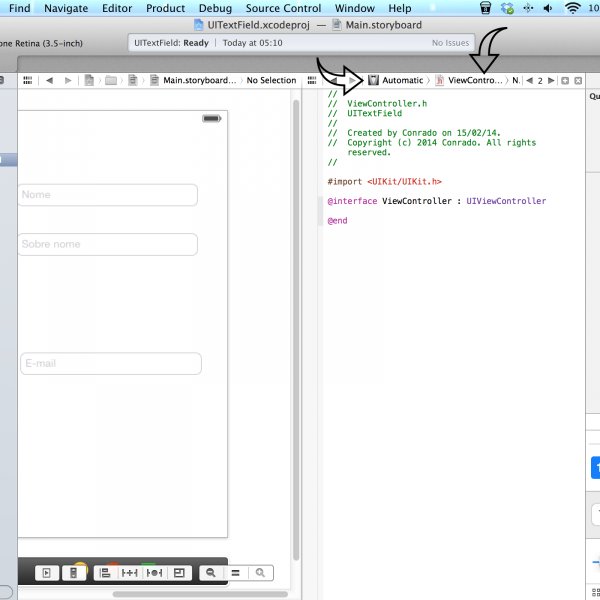This screenshot has width=600, height=600.
Task: Open the truncated N. symbol jump bar item
Action: (516, 80)
